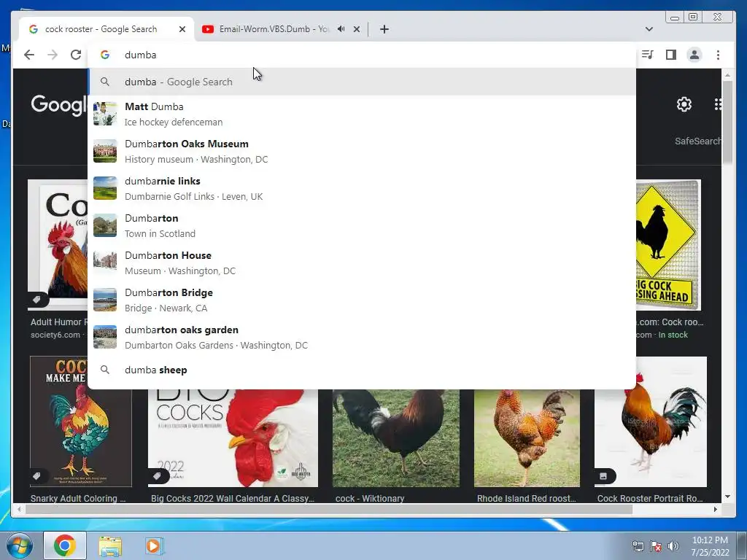
Task: Click the society6.com source link
Action: pyautogui.click(x=55, y=335)
